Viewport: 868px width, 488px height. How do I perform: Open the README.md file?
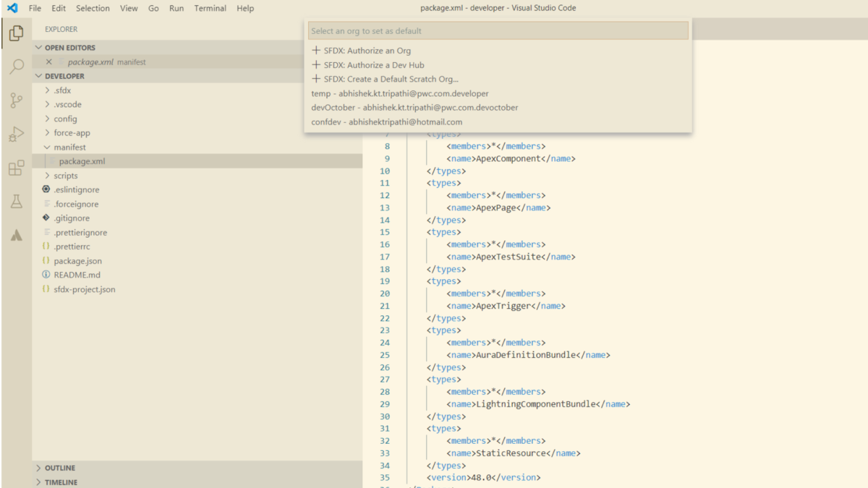click(197, 275)
